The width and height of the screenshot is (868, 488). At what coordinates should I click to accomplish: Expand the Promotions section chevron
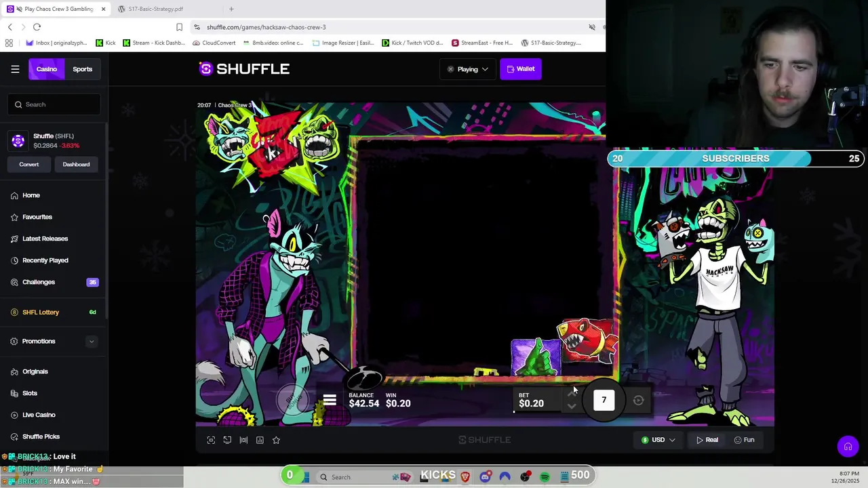92,342
